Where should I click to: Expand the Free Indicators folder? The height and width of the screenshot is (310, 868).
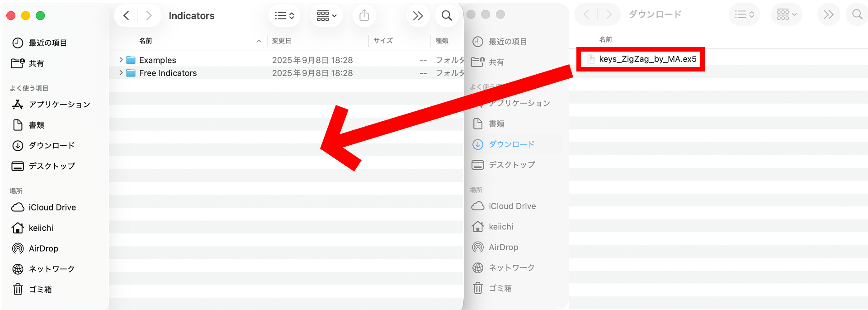(121, 72)
